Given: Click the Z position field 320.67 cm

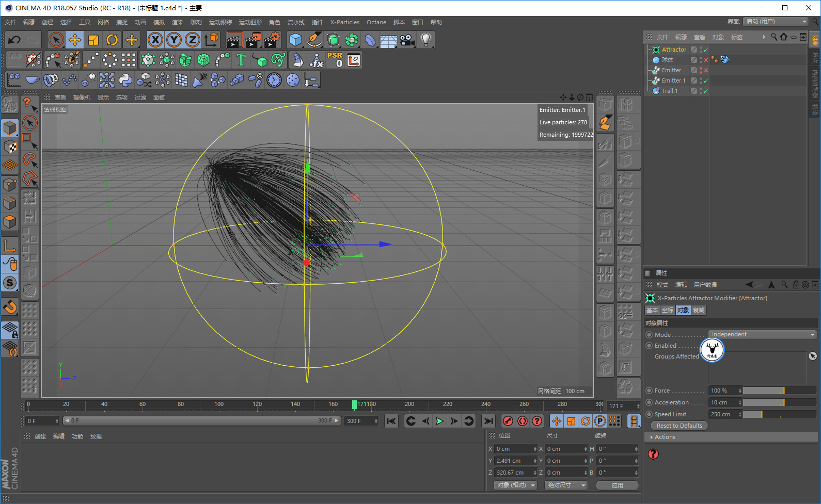Looking at the screenshot, I should 513,473.
